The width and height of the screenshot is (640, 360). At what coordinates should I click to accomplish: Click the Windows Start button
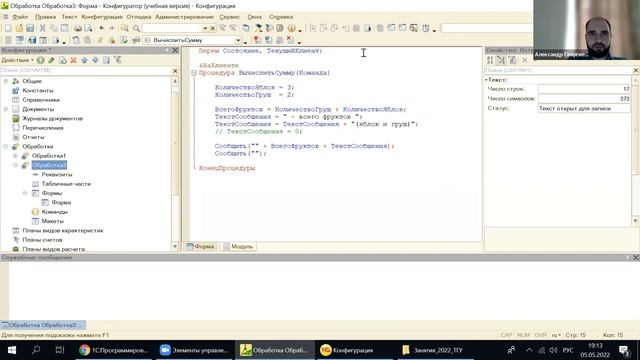[12, 350]
